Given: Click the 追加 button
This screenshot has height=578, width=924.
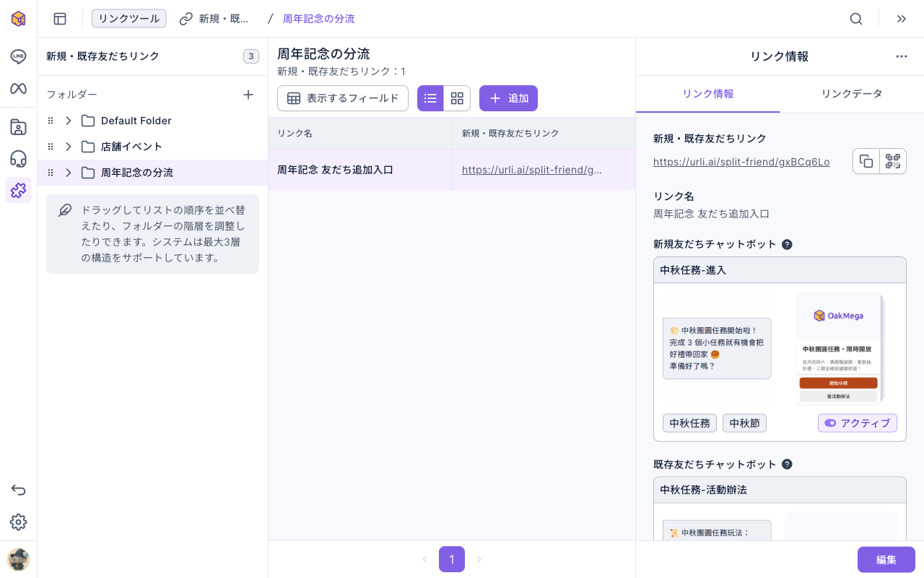Looking at the screenshot, I should coord(508,98).
